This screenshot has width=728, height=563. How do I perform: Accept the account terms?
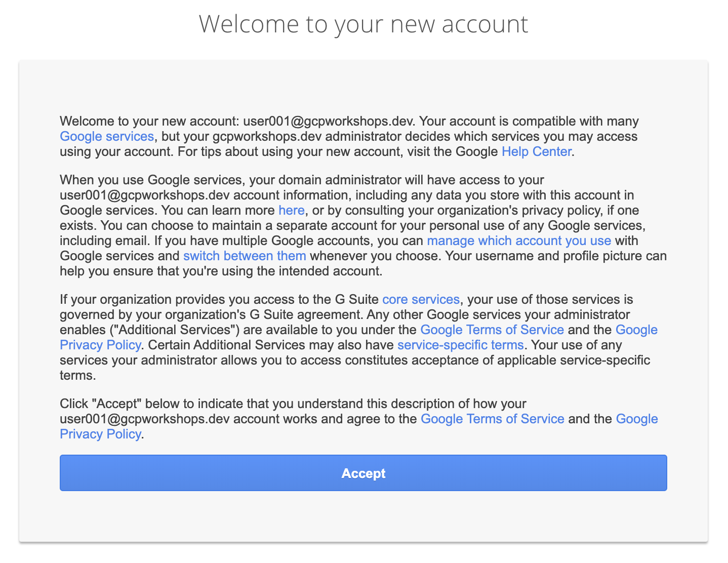(x=363, y=473)
